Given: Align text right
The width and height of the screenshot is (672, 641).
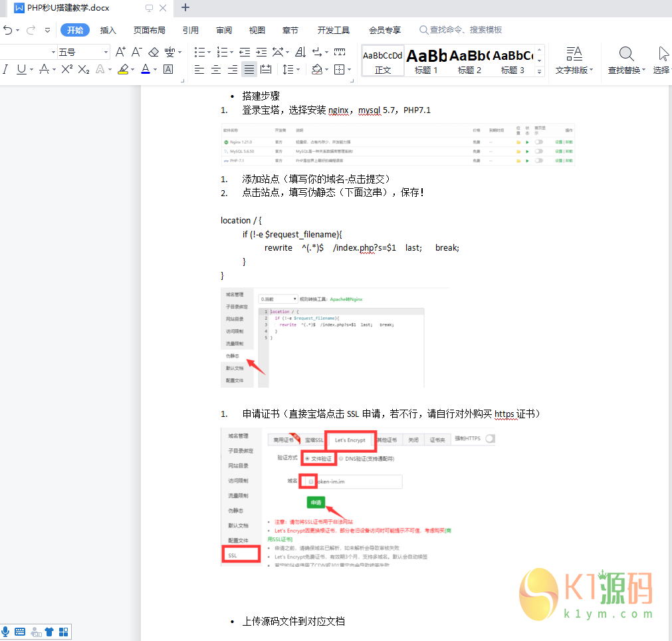Looking at the screenshot, I should 233,69.
